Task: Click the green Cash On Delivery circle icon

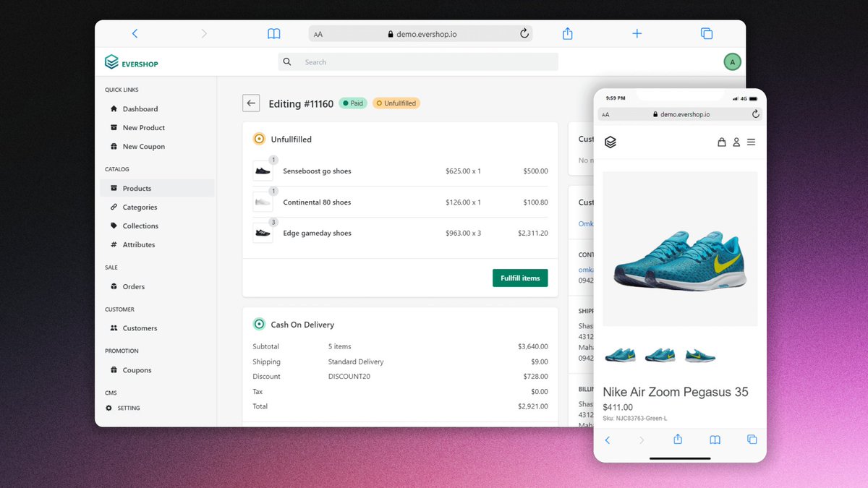Action: [259, 325]
